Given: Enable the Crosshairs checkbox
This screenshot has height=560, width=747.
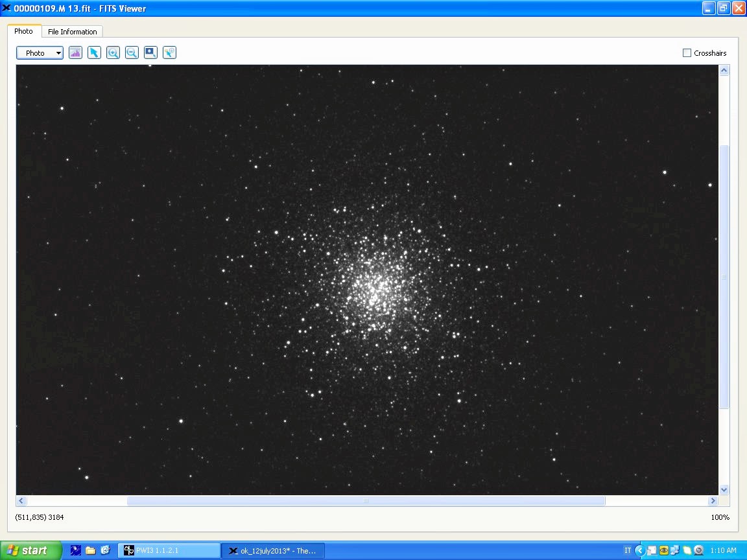Looking at the screenshot, I should pyautogui.click(x=687, y=53).
